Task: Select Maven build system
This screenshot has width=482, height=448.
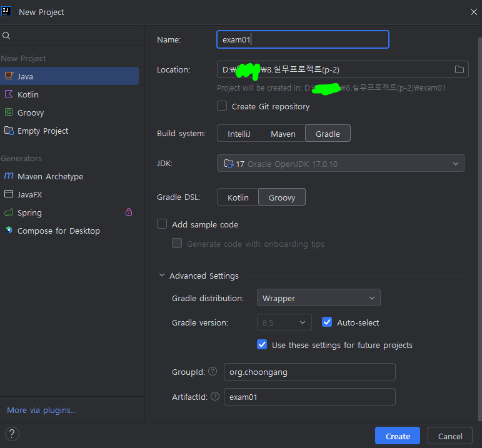Action: click(x=283, y=134)
